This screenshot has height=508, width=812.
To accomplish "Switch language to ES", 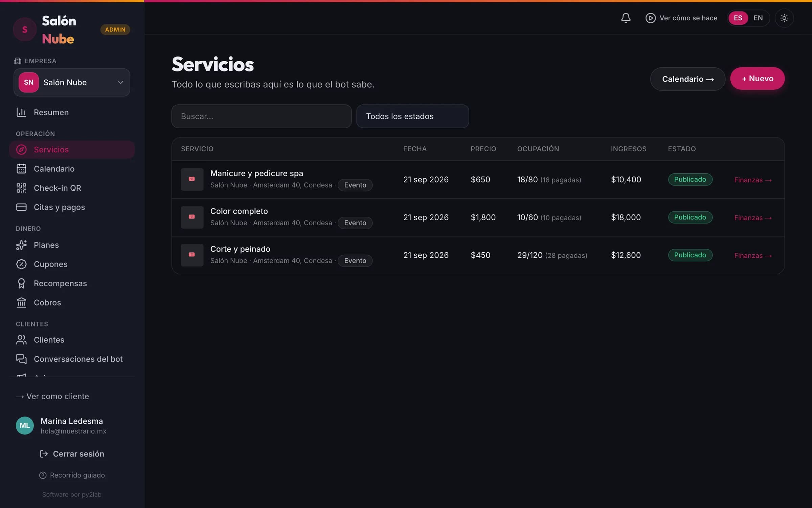I will pyautogui.click(x=738, y=18).
